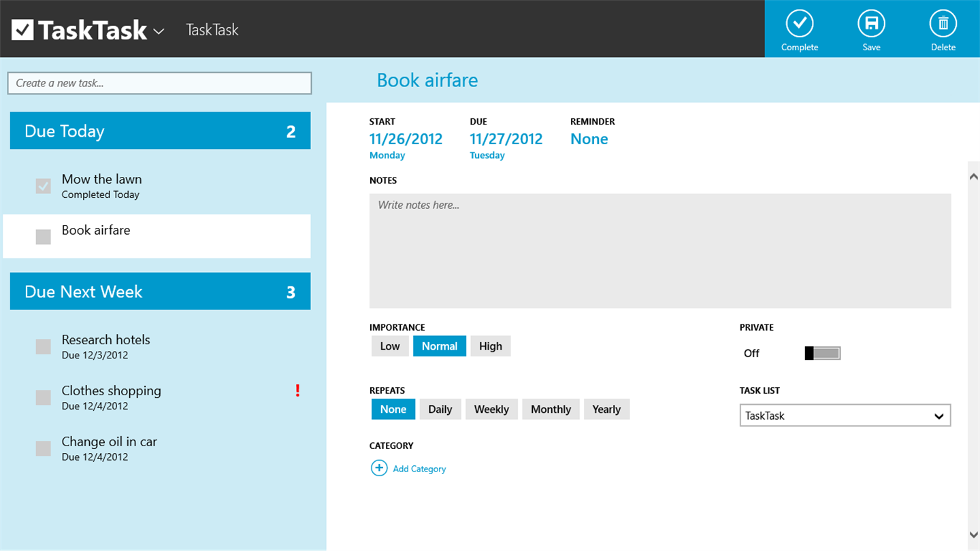Open the Change oil in car task
980x551 pixels.
tap(157, 448)
